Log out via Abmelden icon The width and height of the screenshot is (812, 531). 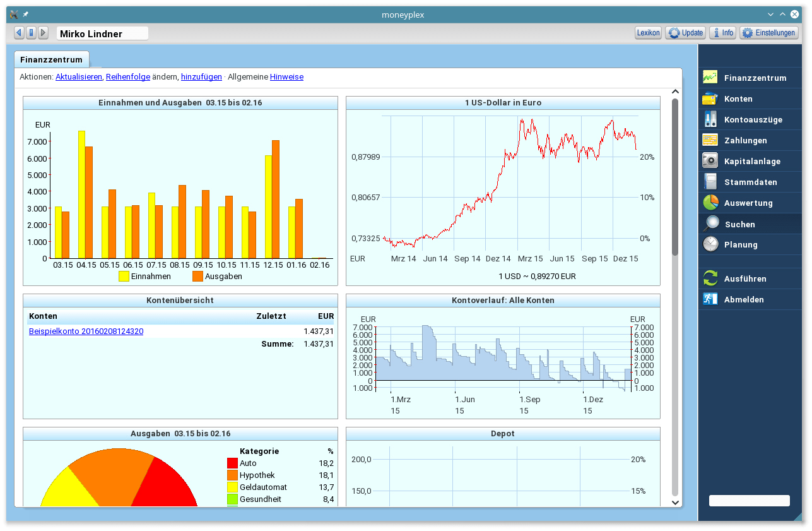tap(710, 299)
